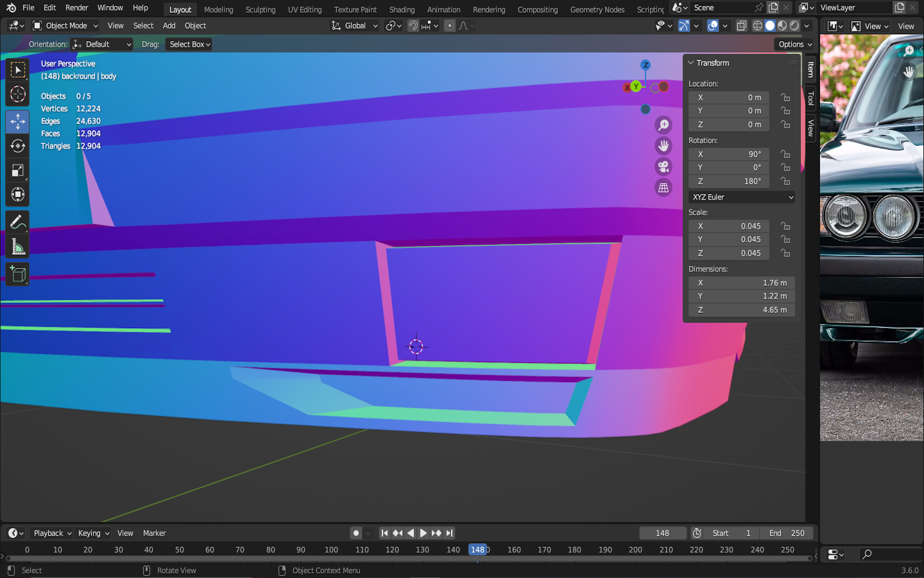Image resolution: width=924 pixels, height=578 pixels.
Task: Toggle camera view with the camera gizmo
Action: pyautogui.click(x=663, y=167)
